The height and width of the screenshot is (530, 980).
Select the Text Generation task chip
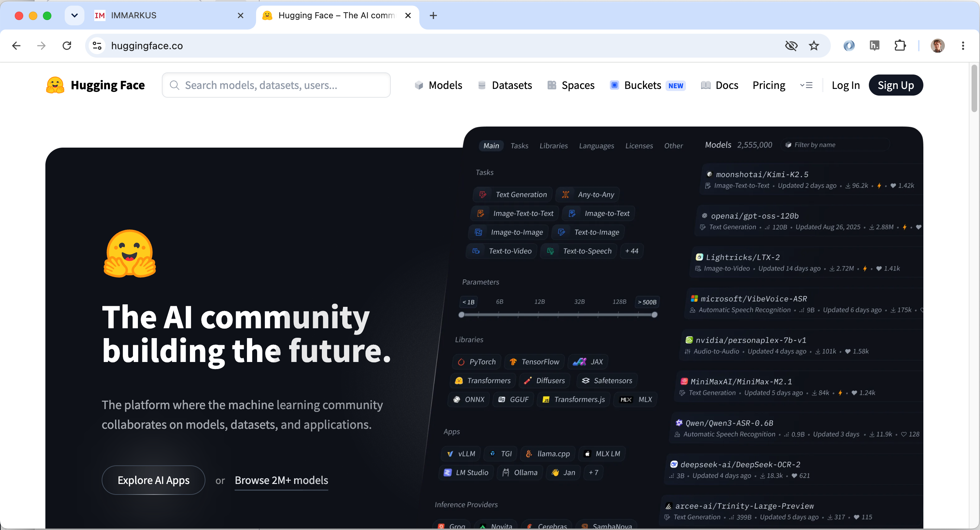tap(513, 194)
